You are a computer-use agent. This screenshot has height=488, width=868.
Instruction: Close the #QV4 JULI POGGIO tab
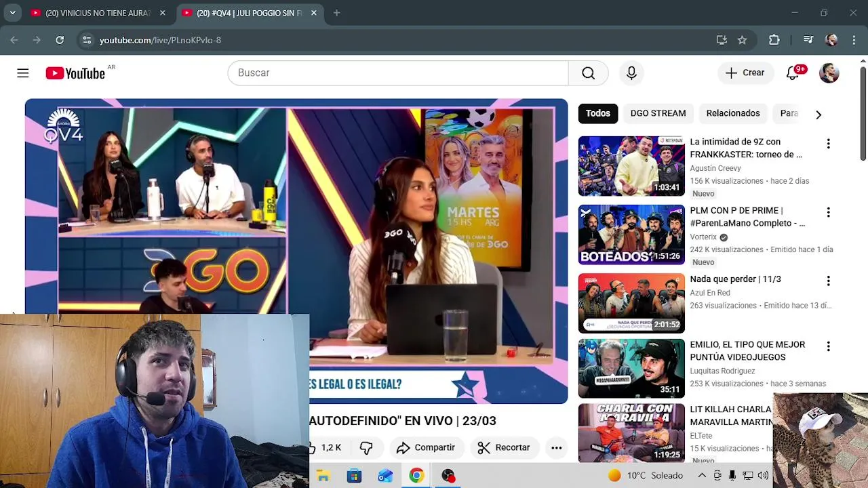pyautogui.click(x=313, y=13)
